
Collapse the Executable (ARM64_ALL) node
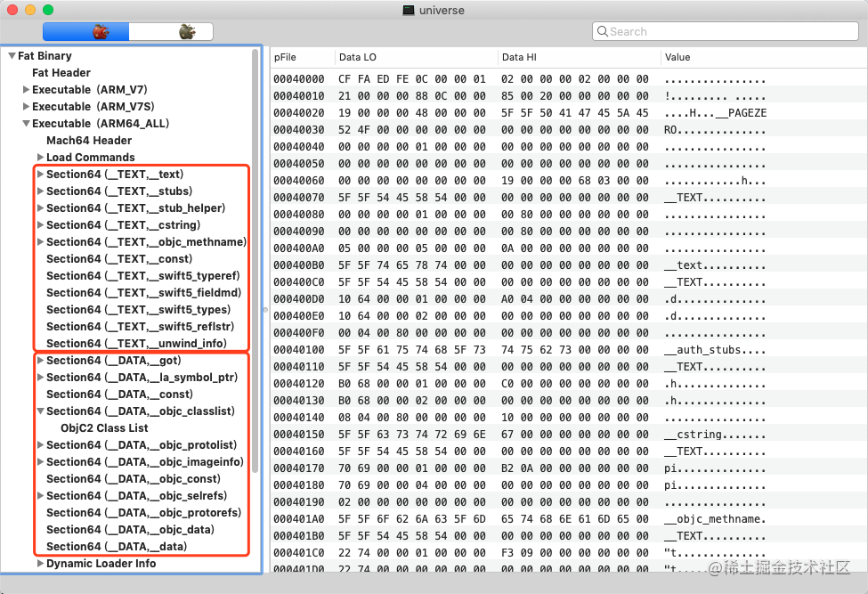tap(26, 124)
